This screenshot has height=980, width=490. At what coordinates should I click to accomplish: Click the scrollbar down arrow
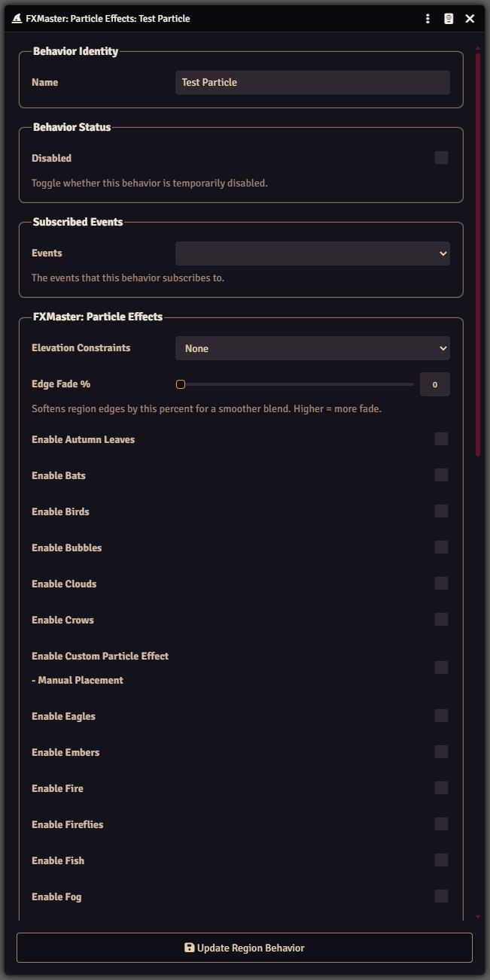pos(477,917)
